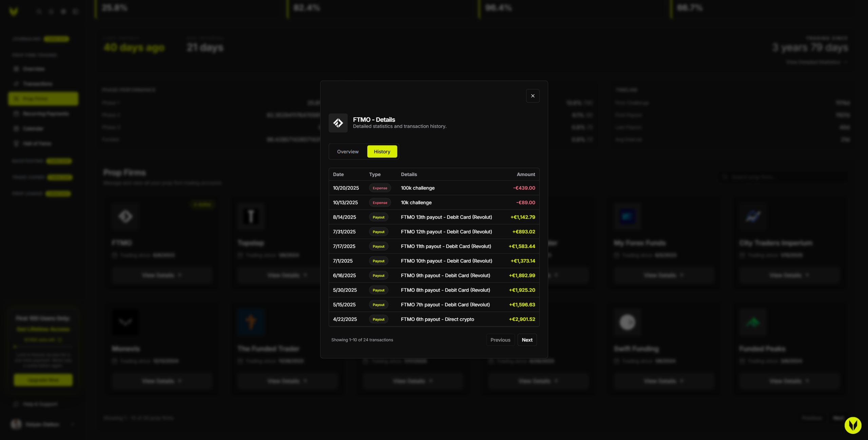Click 'Detailed statistics and transaction history.' subtitle

point(400,126)
